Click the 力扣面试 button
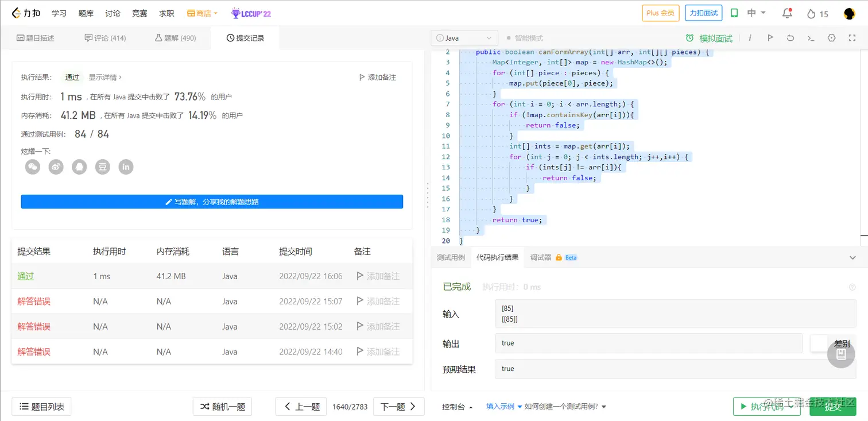This screenshot has width=868, height=421. coord(703,13)
